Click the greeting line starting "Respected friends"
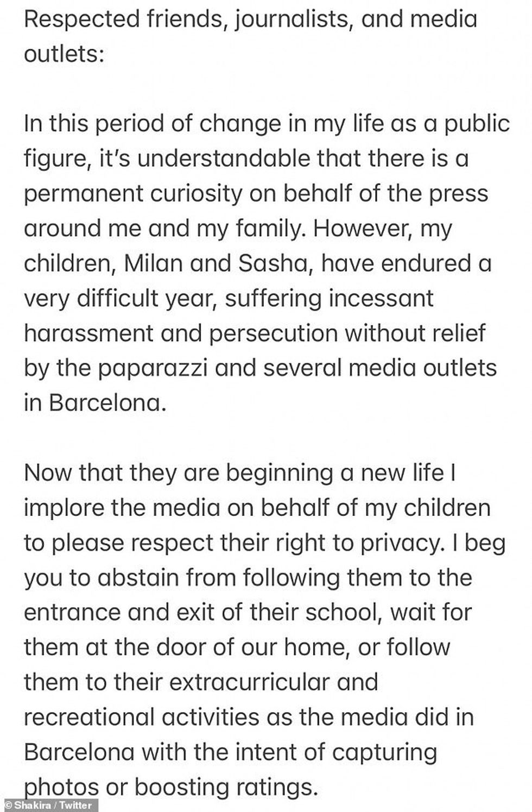 pos(250,20)
